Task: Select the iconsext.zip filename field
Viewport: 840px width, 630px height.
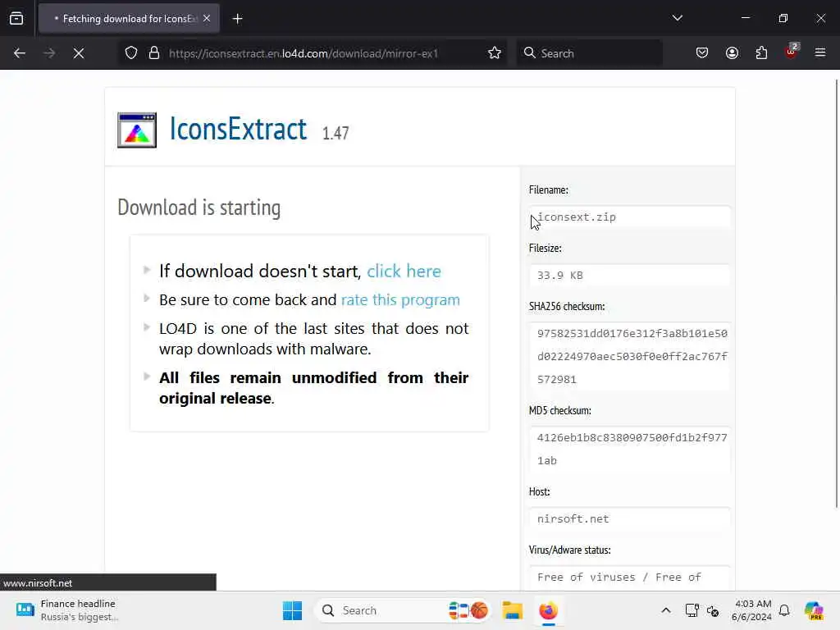Action: 629,217
